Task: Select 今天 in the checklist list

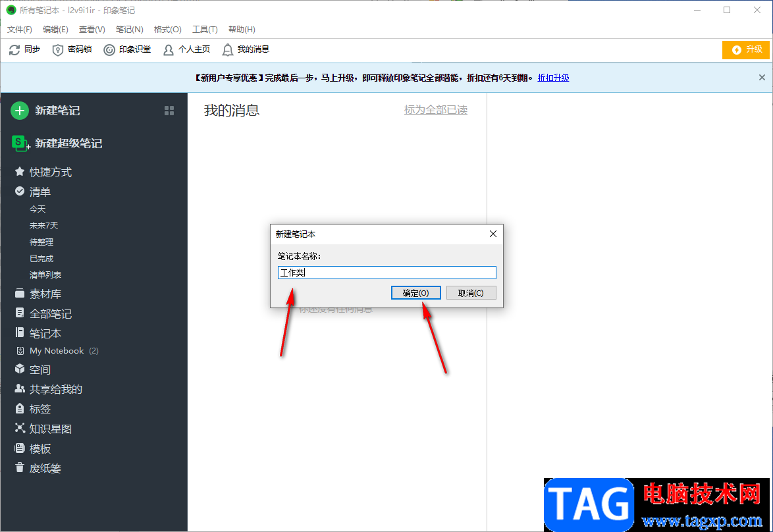Action: click(38, 209)
